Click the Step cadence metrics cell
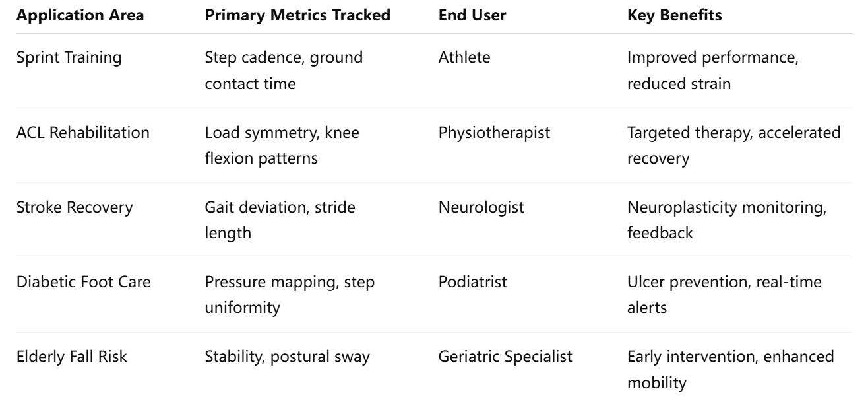The image size is (868, 410). pyautogui.click(x=284, y=70)
